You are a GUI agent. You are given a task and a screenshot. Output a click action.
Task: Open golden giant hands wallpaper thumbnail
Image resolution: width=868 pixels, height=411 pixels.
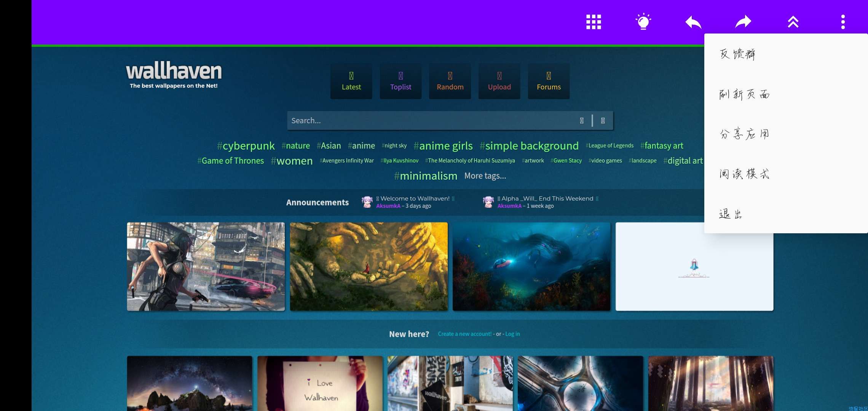(x=369, y=266)
